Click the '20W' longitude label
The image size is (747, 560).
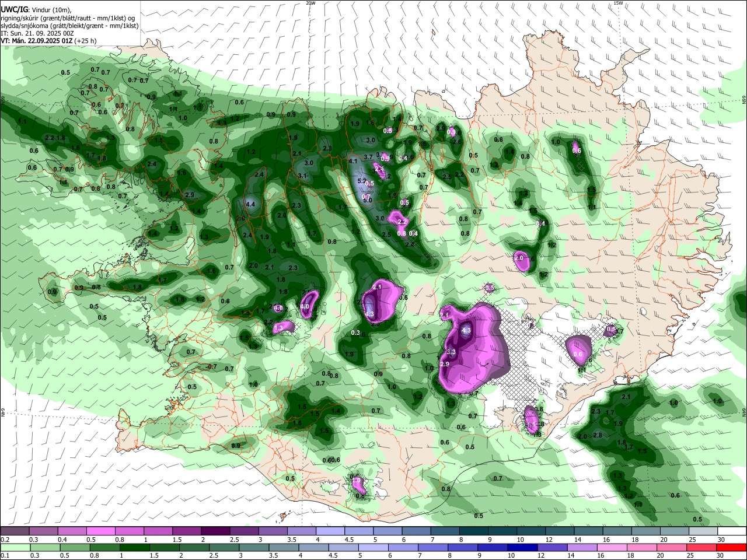(x=310, y=3)
